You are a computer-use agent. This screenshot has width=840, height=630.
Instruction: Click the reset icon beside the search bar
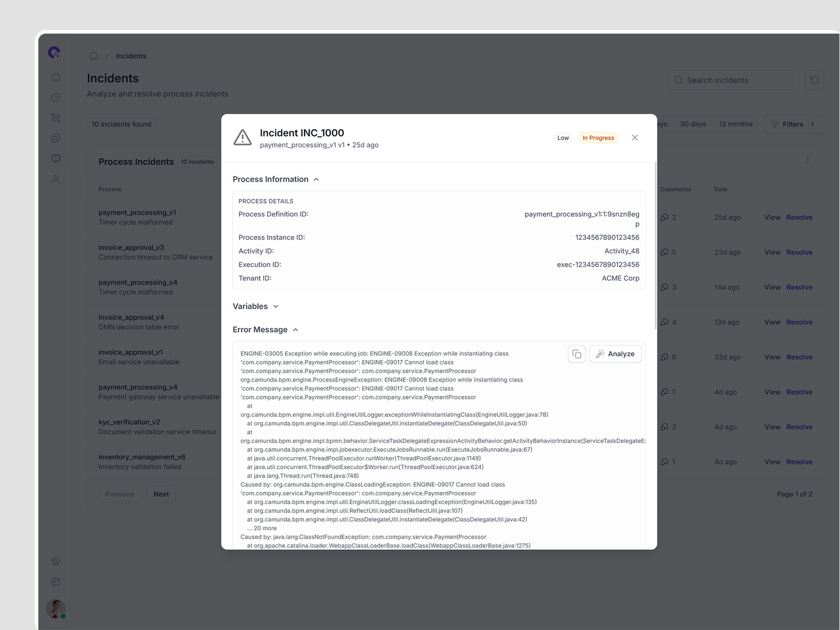(814, 80)
